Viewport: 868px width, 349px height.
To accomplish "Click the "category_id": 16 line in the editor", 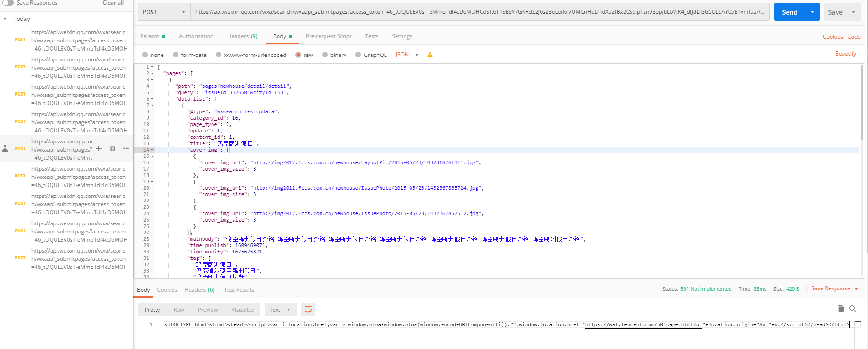I will [213, 118].
